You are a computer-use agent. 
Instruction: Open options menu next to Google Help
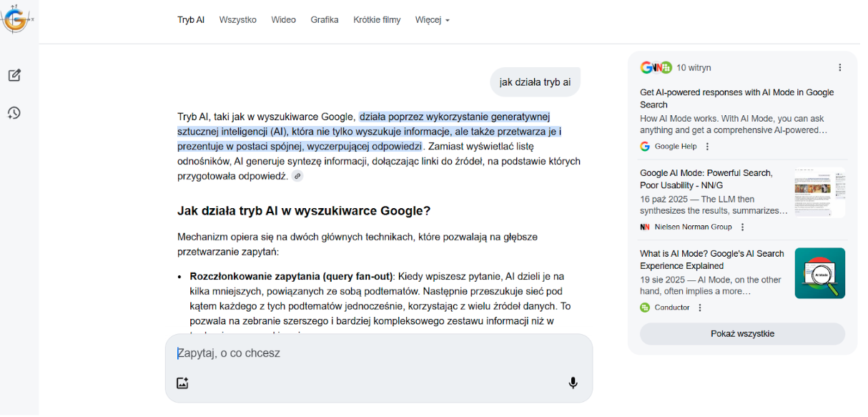coord(707,147)
